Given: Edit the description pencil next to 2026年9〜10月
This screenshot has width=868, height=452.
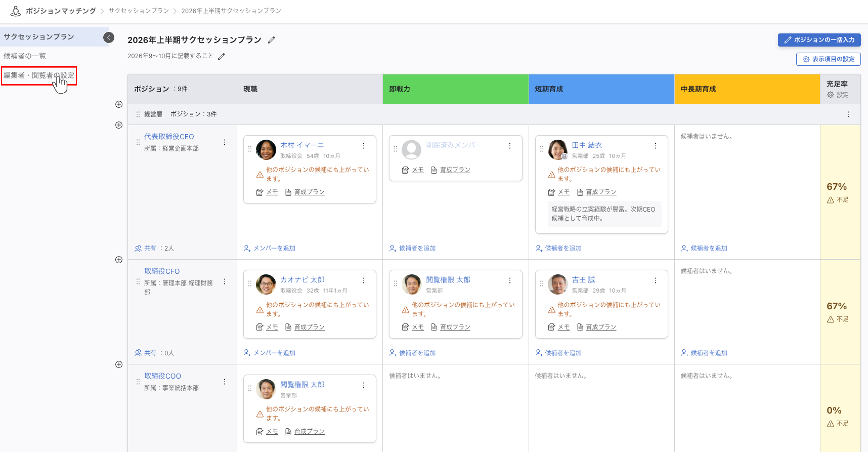Looking at the screenshot, I should [221, 56].
